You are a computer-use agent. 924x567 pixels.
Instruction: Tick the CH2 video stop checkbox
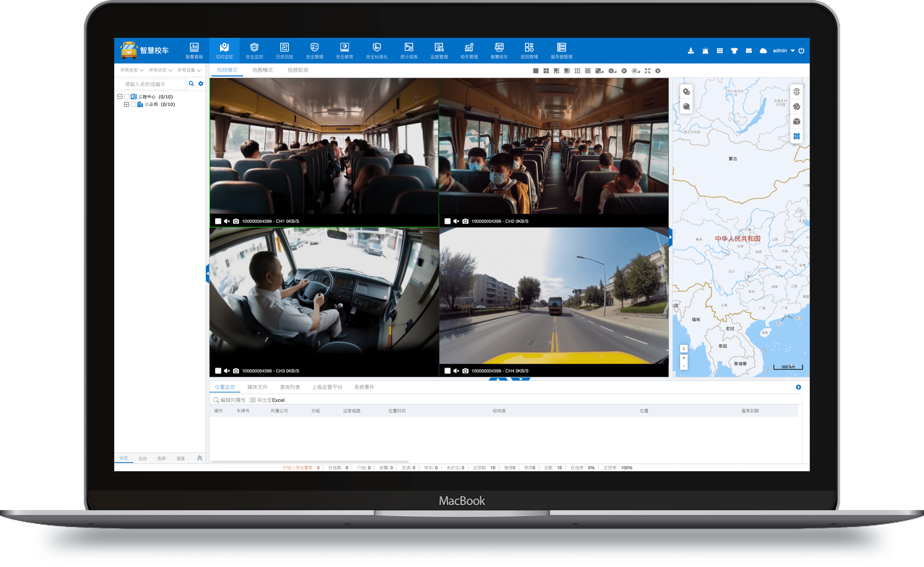pyautogui.click(x=447, y=221)
